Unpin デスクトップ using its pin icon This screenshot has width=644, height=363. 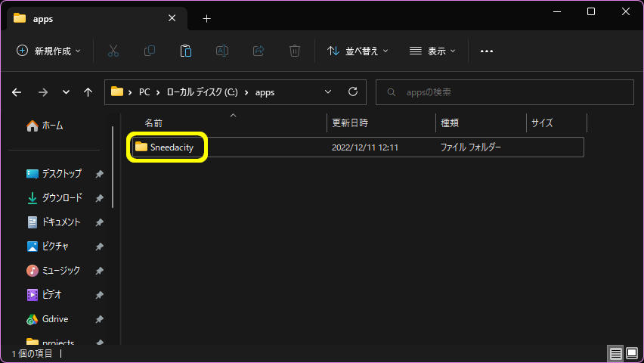(x=99, y=174)
